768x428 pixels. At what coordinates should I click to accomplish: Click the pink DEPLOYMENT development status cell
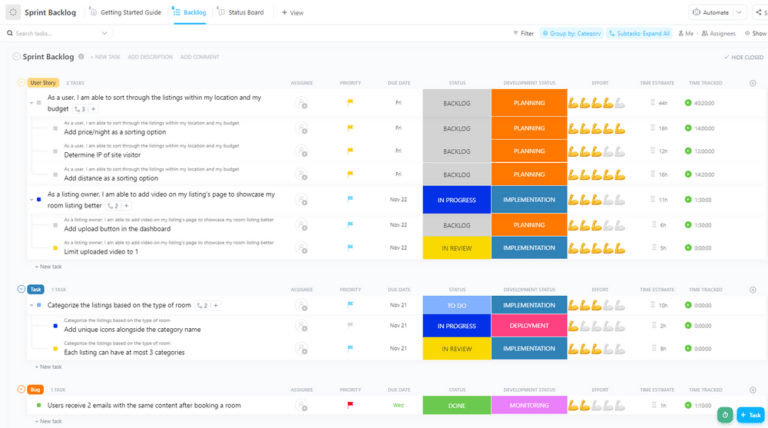529,325
